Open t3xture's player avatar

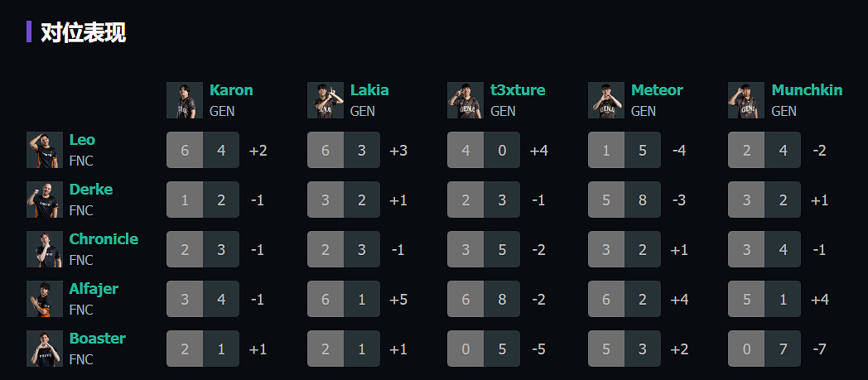[465, 100]
